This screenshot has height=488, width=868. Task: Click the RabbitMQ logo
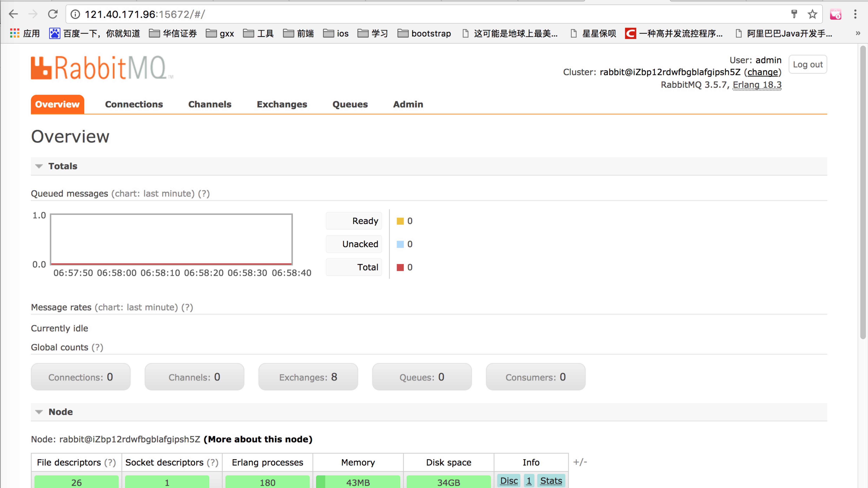(x=102, y=68)
